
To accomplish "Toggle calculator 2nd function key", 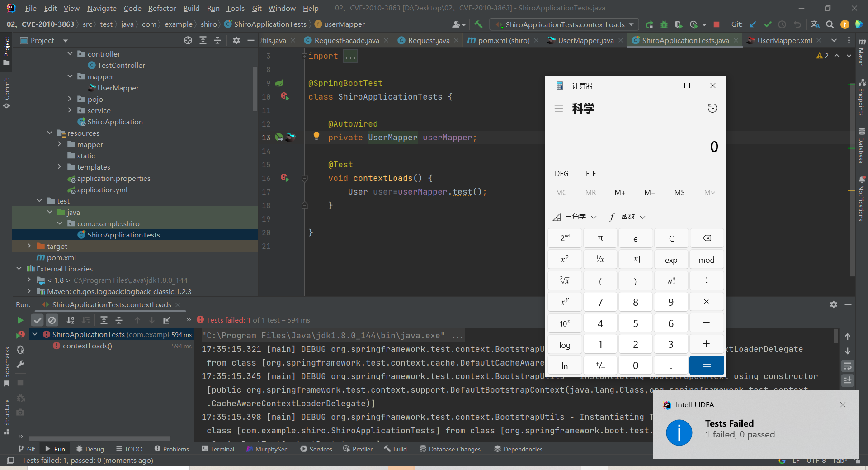I will coord(565,238).
